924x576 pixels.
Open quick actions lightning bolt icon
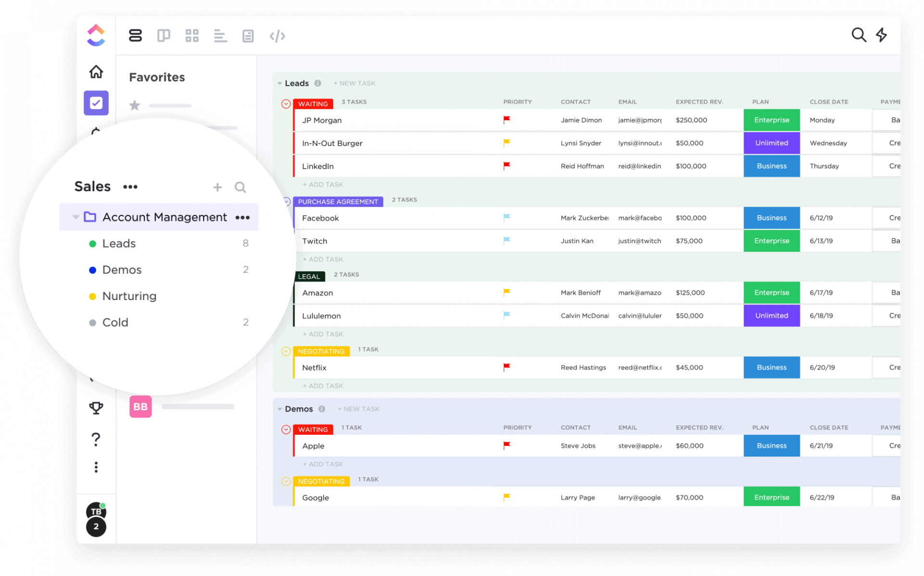click(x=881, y=35)
